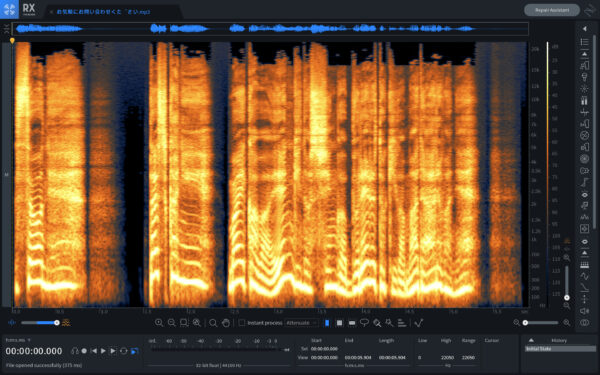600x375 pixels.
Task: Click the zoom in magnifier tool
Action: (x=159, y=323)
